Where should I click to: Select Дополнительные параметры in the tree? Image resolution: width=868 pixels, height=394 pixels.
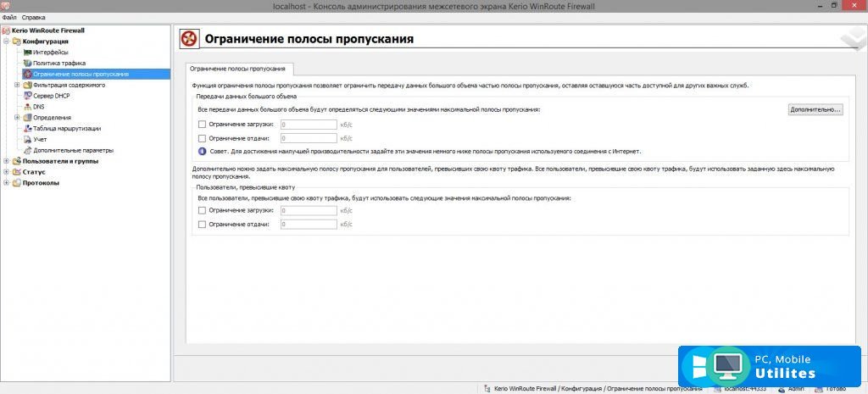click(74, 150)
